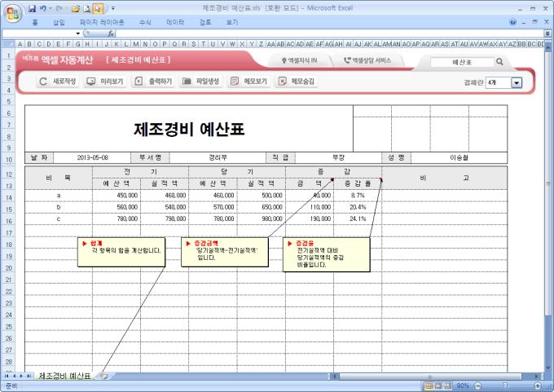The image size is (554, 392).
Task: Click the 제조경비 예산표 title cell
Action: pos(189,129)
